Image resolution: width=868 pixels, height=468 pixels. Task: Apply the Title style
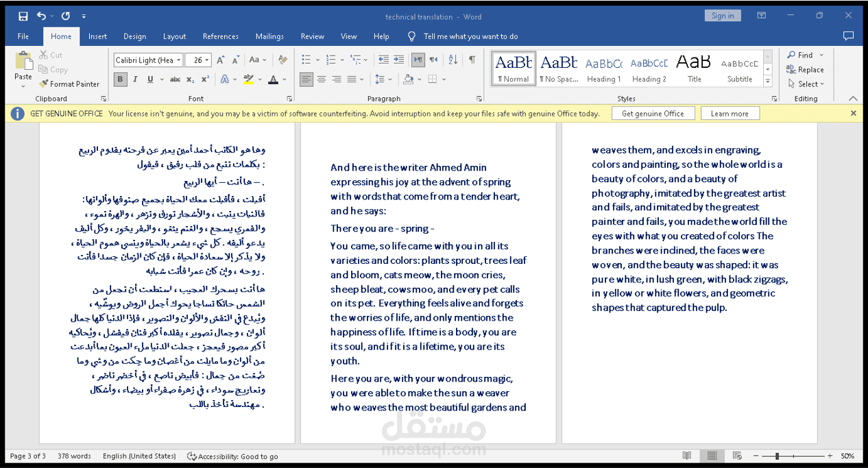tap(694, 69)
